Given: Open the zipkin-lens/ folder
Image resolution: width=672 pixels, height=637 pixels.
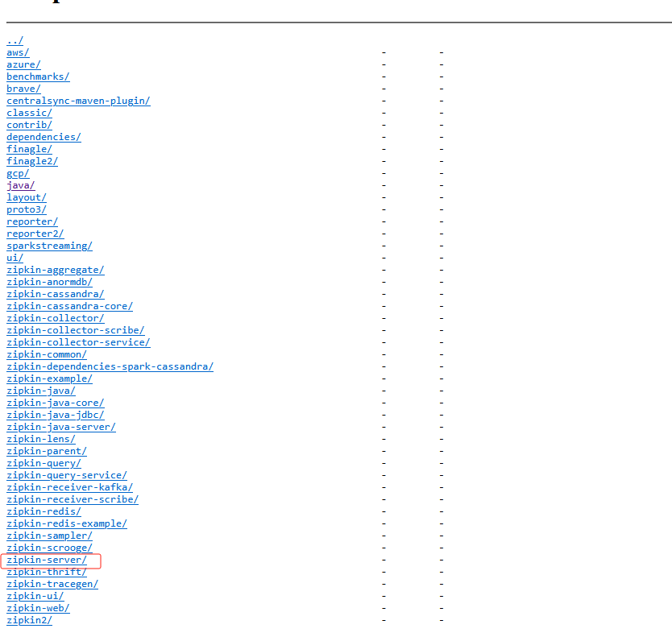Looking at the screenshot, I should [x=41, y=439].
